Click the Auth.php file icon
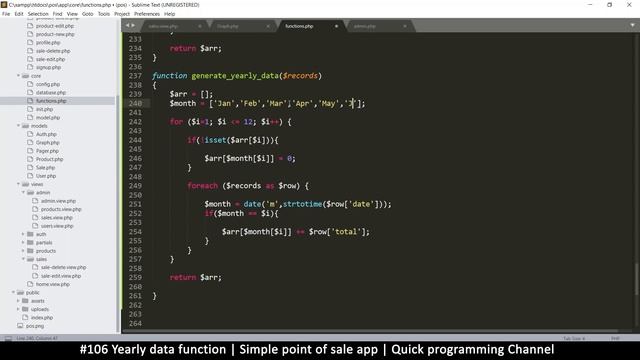The width and height of the screenshot is (640, 360). [30, 134]
